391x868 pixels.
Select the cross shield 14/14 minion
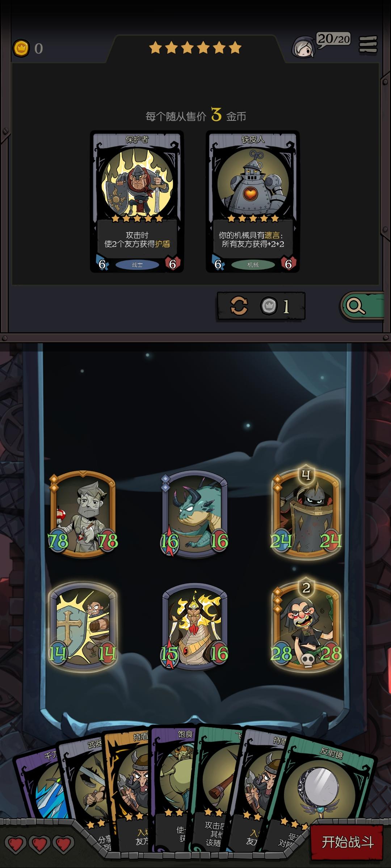pos(83,626)
